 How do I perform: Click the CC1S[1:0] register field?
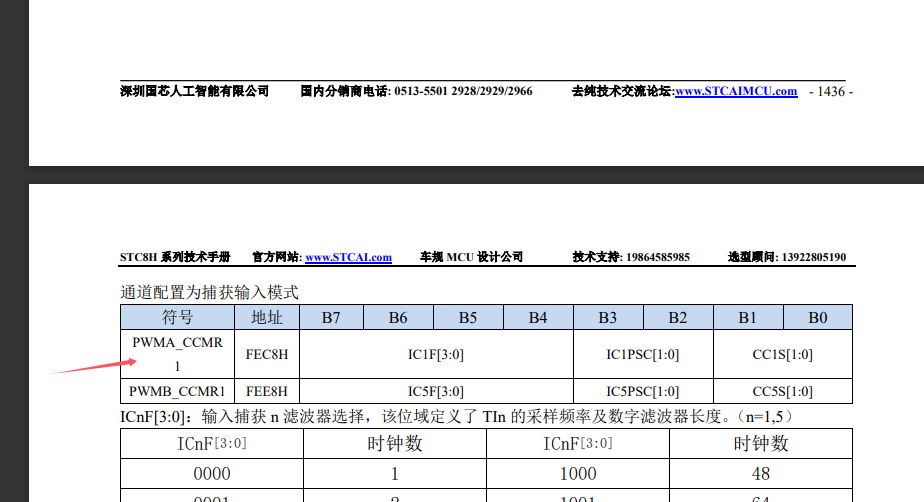click(x=783, y=354)
